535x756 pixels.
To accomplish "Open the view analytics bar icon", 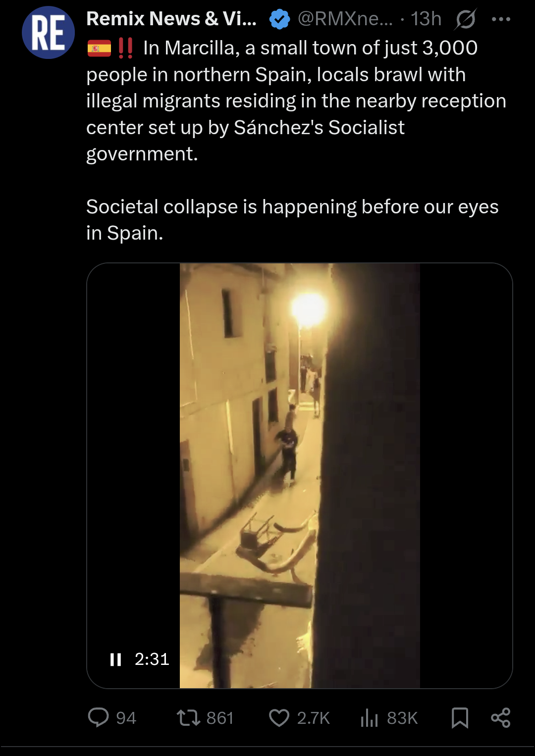I will (x=369, y=717).
